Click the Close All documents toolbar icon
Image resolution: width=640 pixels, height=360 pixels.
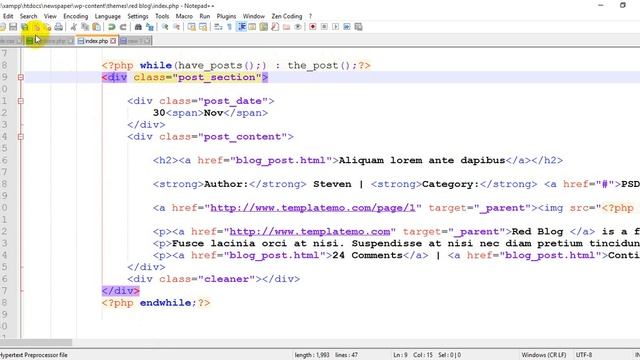47,27
